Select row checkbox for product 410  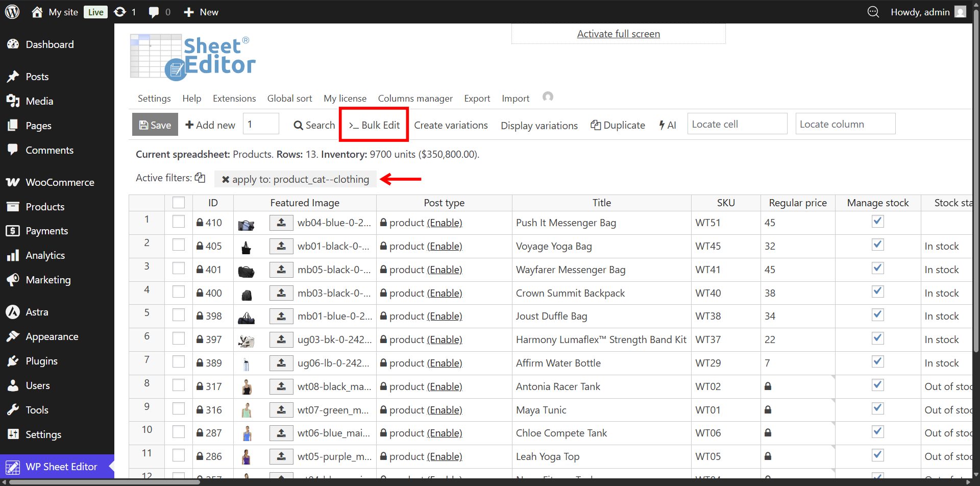tap(179, 222)
